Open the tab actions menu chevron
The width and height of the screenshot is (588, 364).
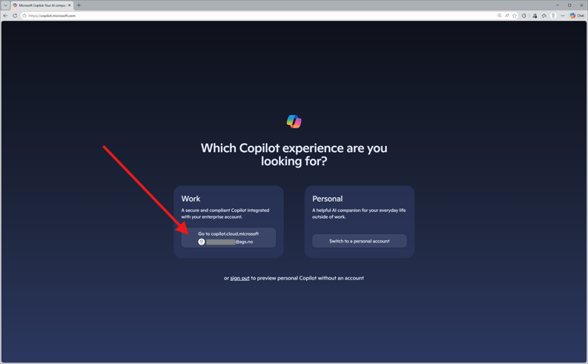click(x=5, y=5)
